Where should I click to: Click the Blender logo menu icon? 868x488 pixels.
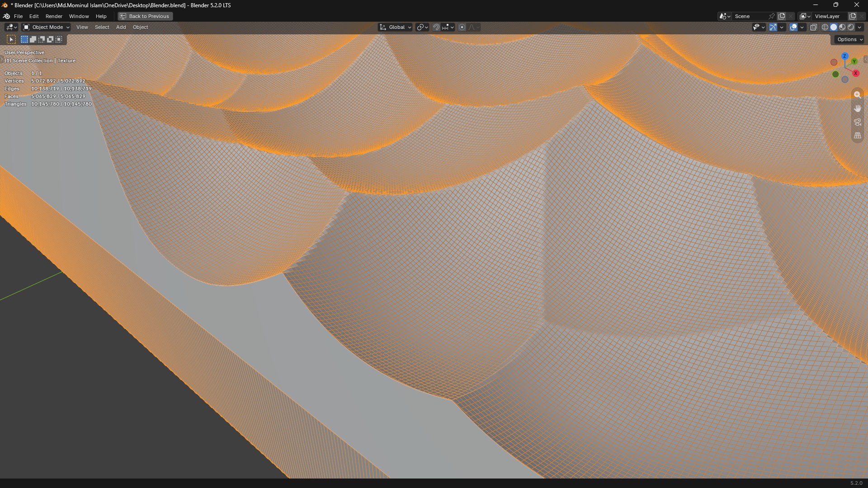pyautogui.click(x=6, y=16)
